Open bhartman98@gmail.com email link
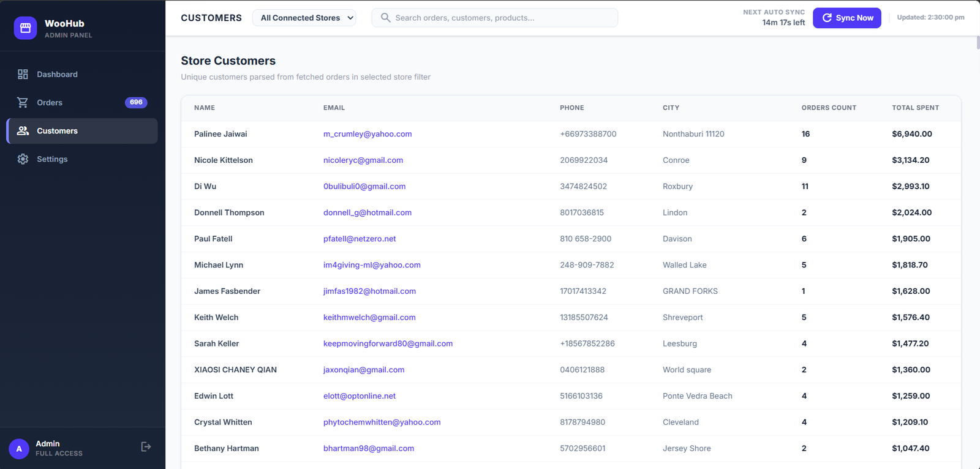The width and height of the screenshot is (980, 469). click(369, 448)
